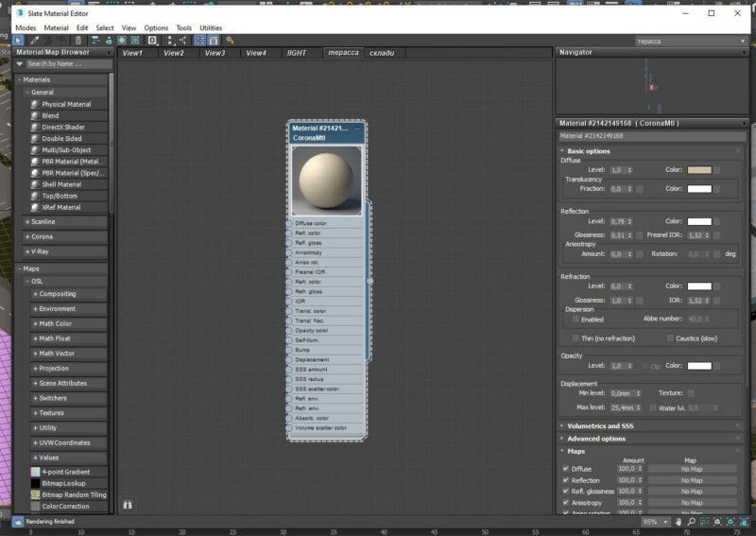Click the Displacement Texture map button
This screenshot has width=756, height=536.
(x=691, y=393)
